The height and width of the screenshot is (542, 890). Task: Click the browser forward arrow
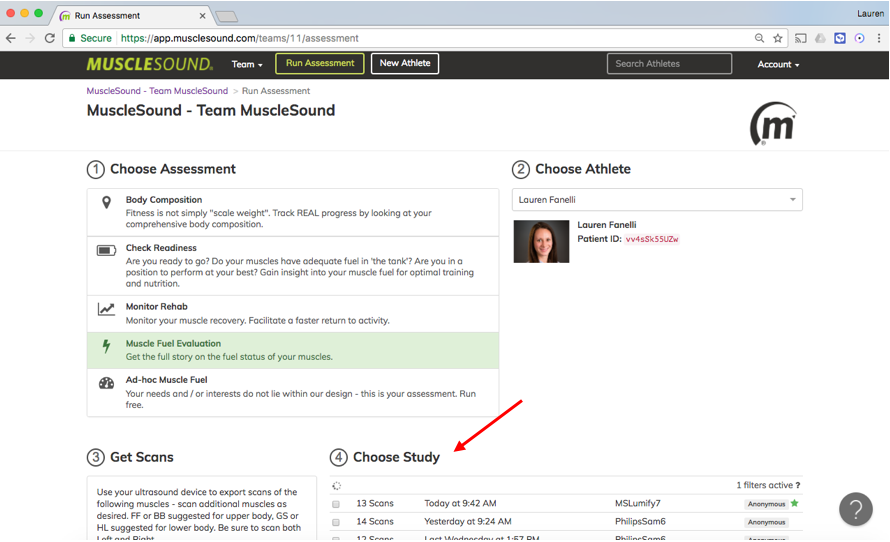(30, 38)
